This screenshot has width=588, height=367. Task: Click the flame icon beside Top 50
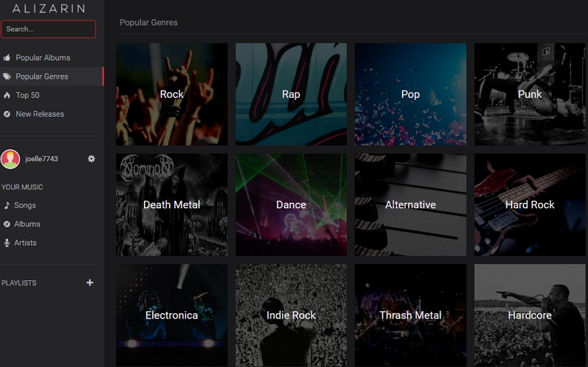(7, 96)
